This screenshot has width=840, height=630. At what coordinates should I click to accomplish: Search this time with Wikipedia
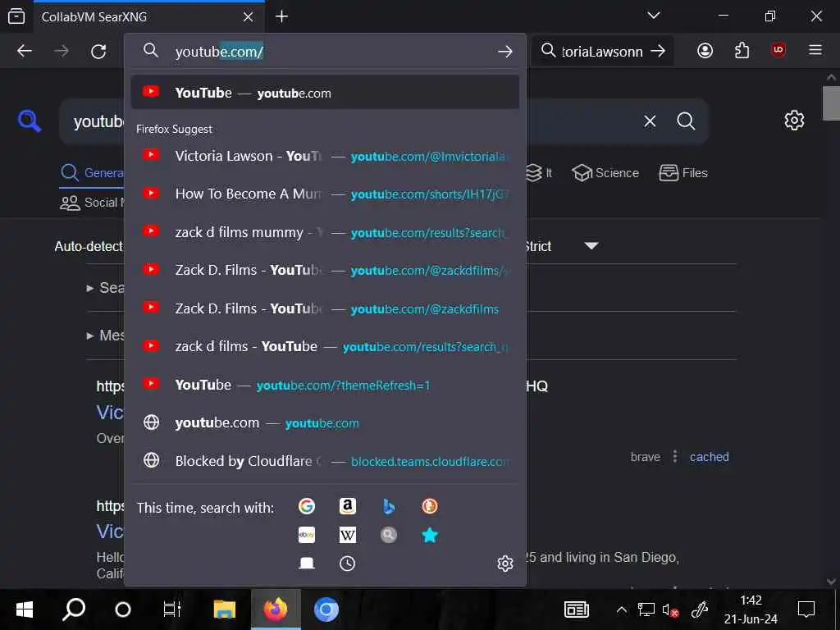pos(348,535)
